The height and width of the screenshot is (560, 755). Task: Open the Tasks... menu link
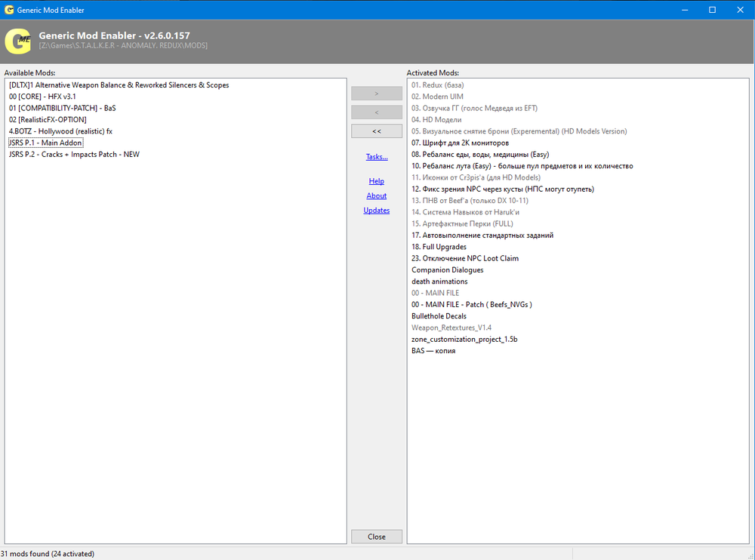click(377, 156)
